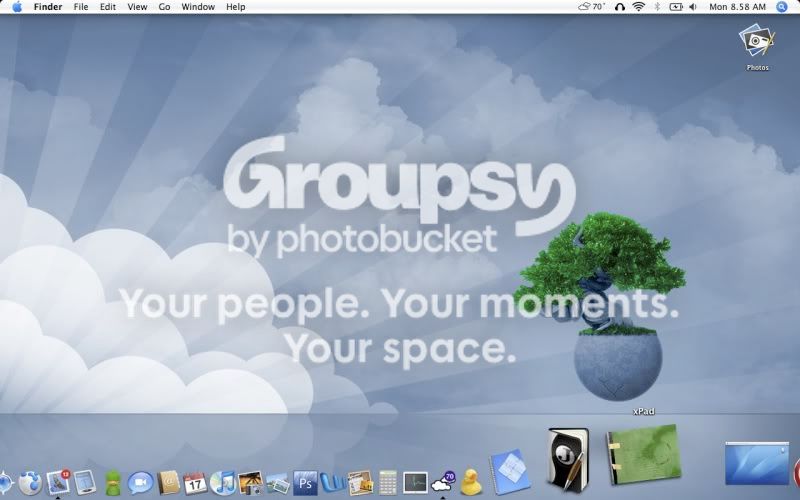This screenshot has width=800, height=500.
Task: Open the weather app with 70 badge
Action: [x=443, y=482]
